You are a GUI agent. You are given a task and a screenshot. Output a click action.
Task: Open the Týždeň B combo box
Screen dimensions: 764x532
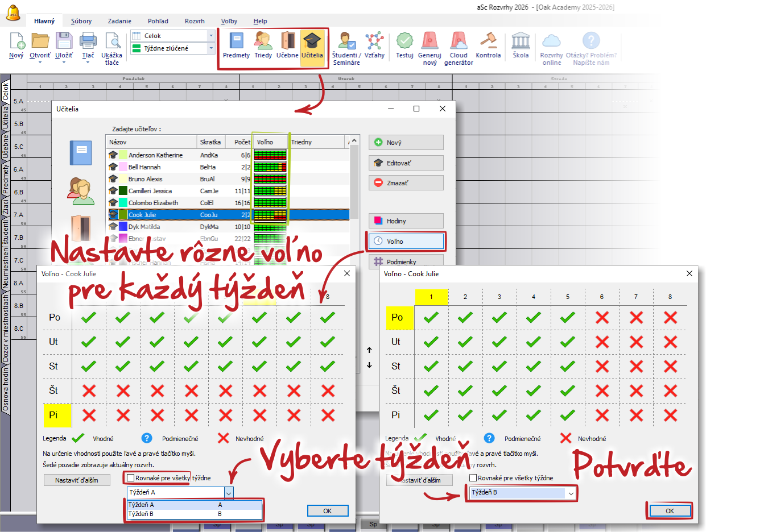[x=571, y=493]
